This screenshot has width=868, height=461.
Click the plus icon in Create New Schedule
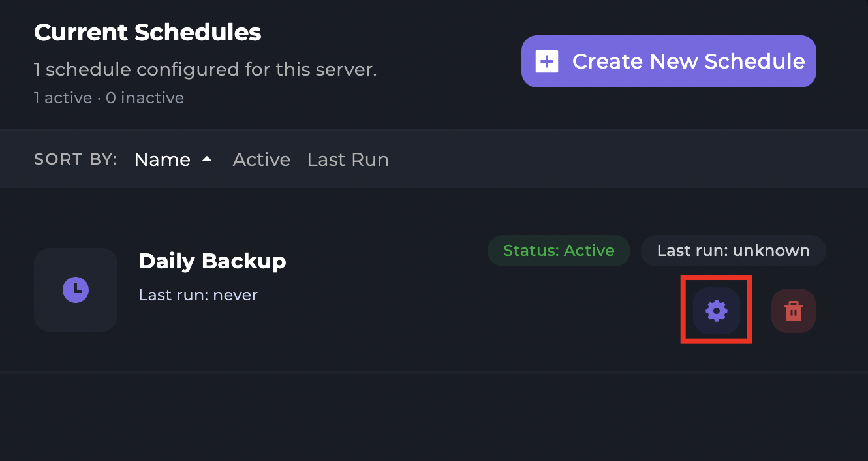coord(547,61)
